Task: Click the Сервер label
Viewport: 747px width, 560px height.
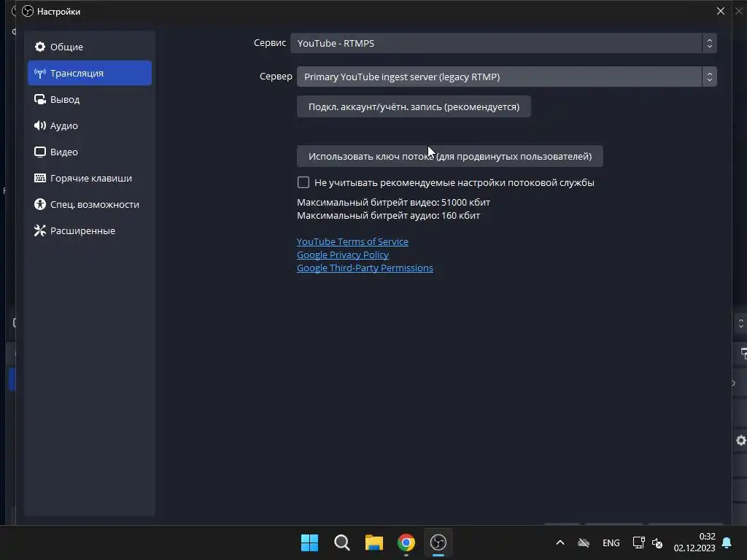Action: 276,76
